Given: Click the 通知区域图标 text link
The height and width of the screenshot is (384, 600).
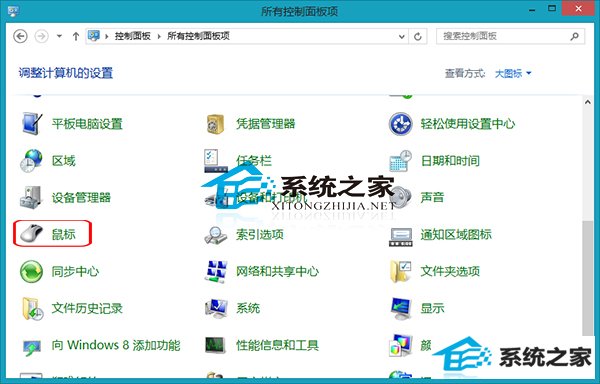Looking at the screenshot, I should [456, 234].
